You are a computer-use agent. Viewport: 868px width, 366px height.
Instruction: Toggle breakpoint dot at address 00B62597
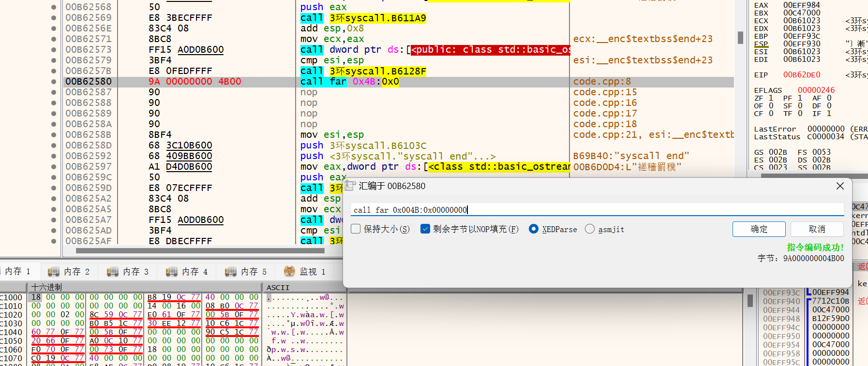(x=54, y=167)
